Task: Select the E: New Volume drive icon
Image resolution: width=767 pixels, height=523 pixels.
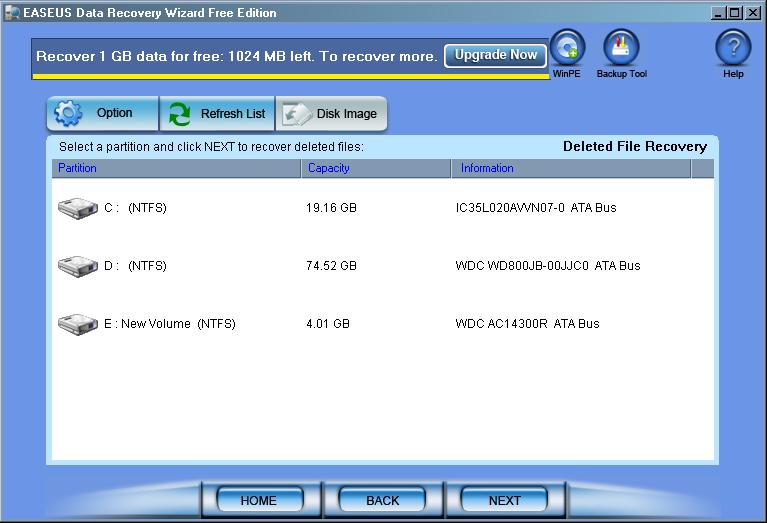Action: (78, 324)
